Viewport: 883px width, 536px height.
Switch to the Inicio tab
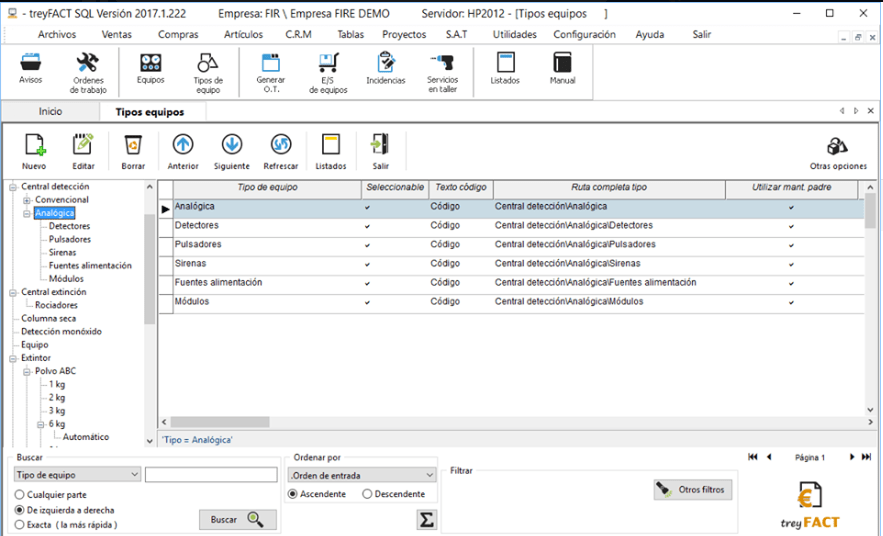coord(50,111)
